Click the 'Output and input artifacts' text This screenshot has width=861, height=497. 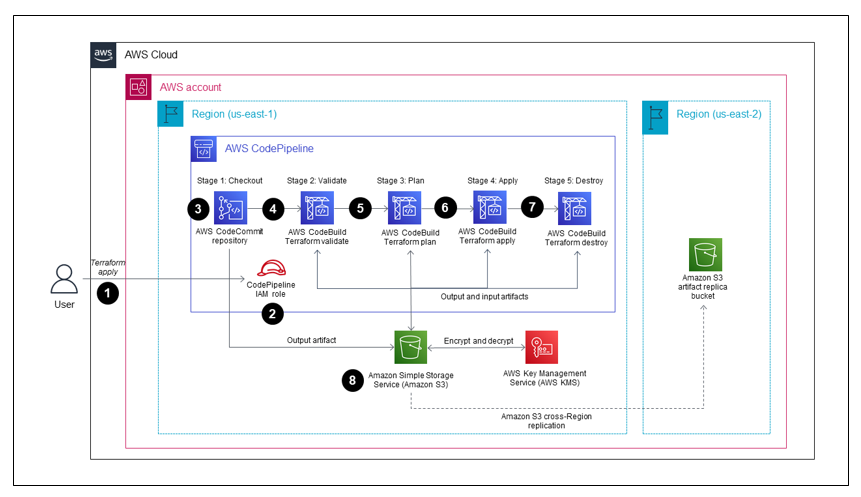coord(484,297)
